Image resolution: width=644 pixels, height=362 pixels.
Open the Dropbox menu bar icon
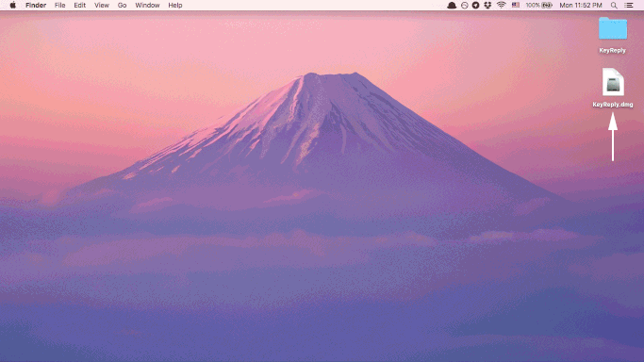tap(487, 6)
